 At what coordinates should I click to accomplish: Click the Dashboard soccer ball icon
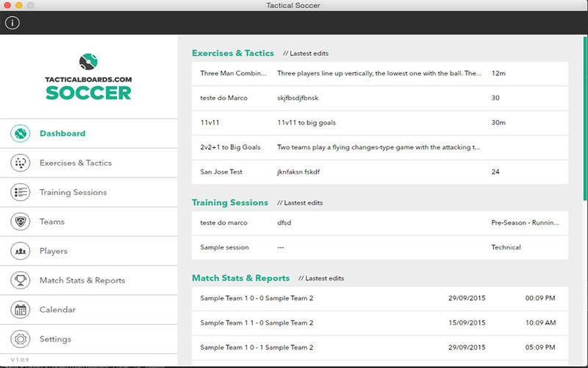[x=21, y=134]
